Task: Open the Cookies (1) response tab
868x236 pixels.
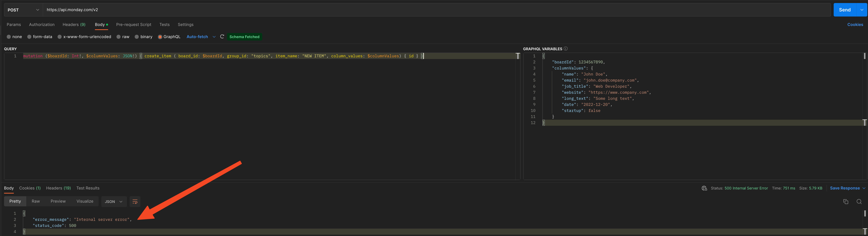Action: [30, 188]
